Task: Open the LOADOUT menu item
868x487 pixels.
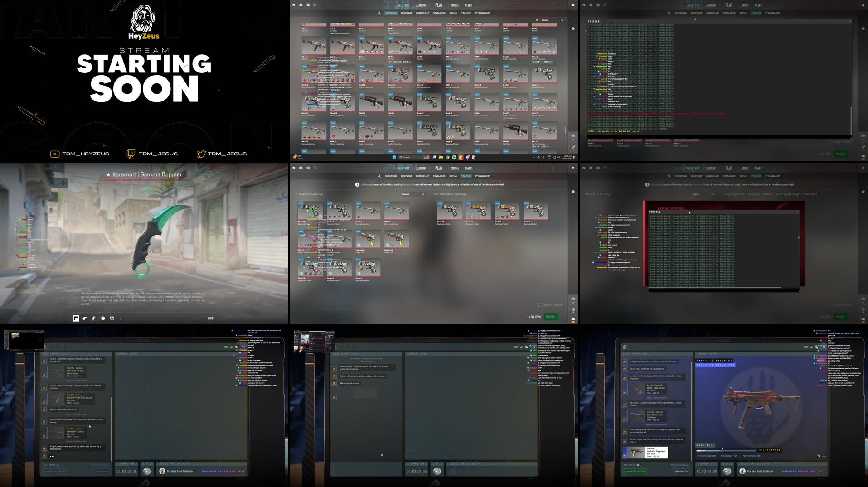Action: [x=421, y=5]
